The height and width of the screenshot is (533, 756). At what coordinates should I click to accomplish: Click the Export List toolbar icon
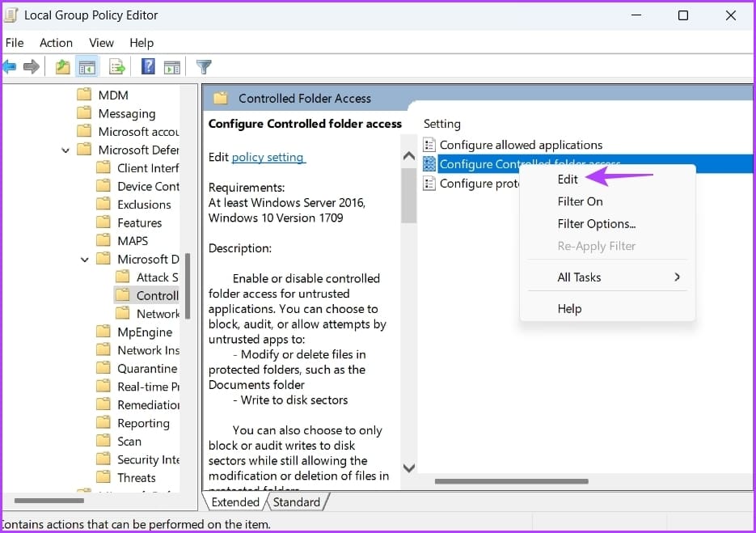coord(116,66)
